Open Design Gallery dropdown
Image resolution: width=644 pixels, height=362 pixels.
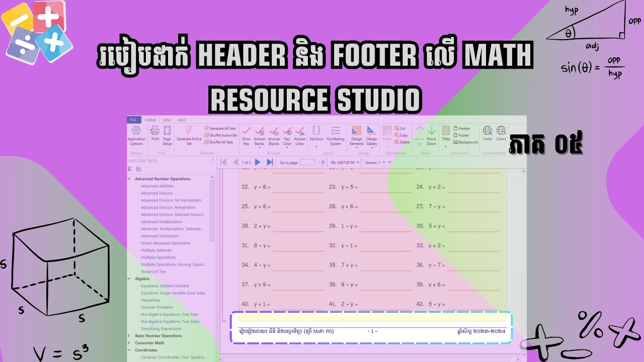372,136
